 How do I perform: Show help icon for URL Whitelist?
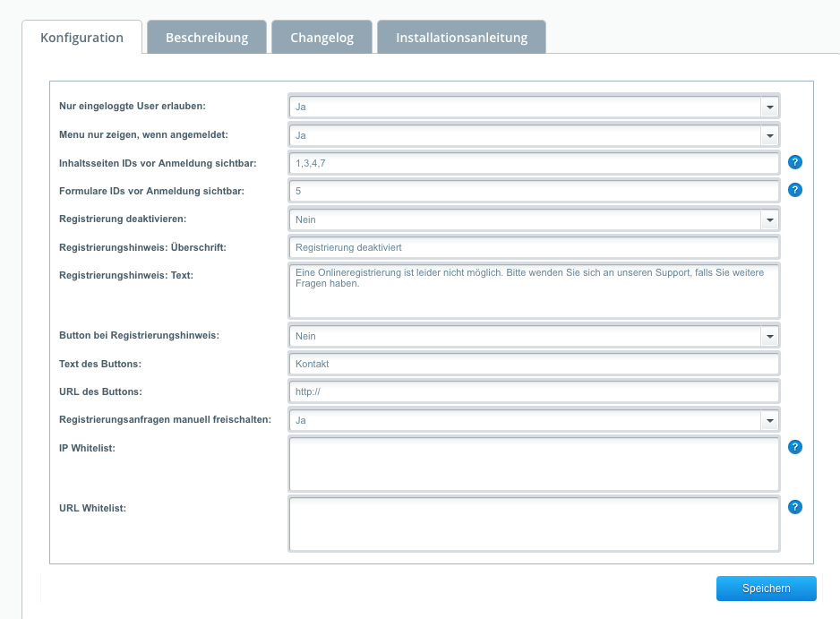[x=795, y=507]
